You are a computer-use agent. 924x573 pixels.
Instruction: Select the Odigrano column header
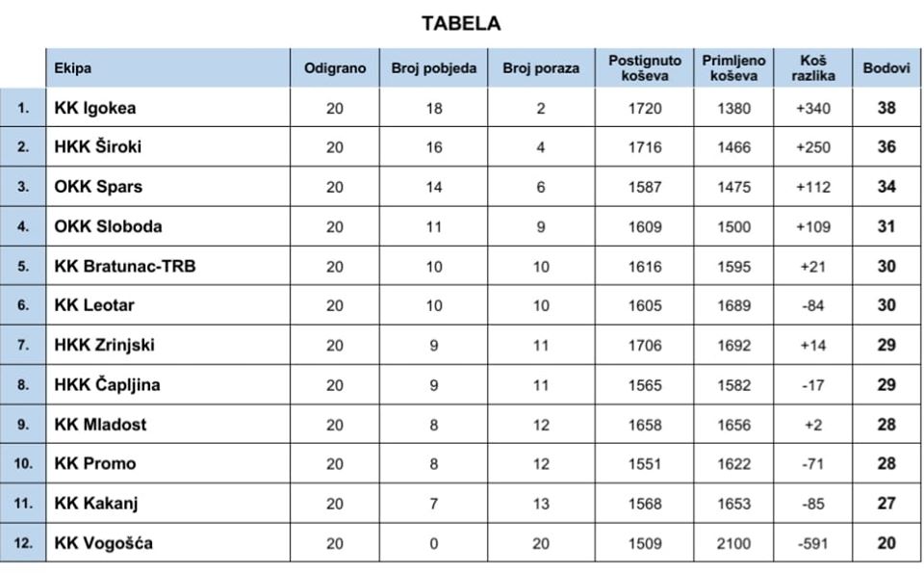click(x=335, y=67)
